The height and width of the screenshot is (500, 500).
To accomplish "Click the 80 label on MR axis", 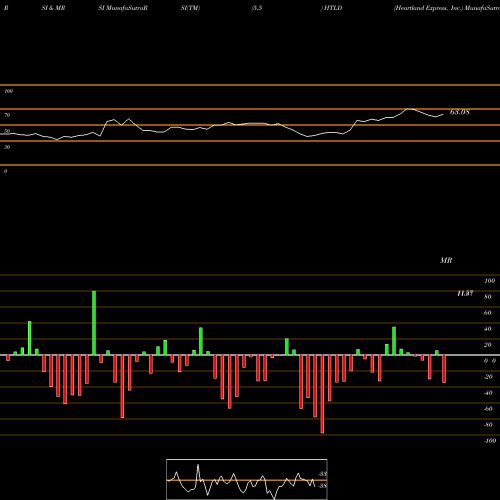I will click(488, 297).
